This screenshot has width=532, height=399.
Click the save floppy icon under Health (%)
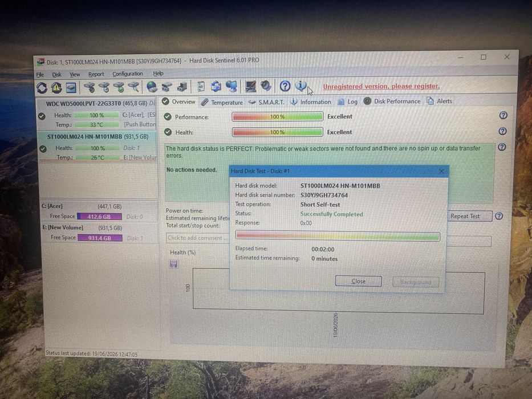pos(173,264)
